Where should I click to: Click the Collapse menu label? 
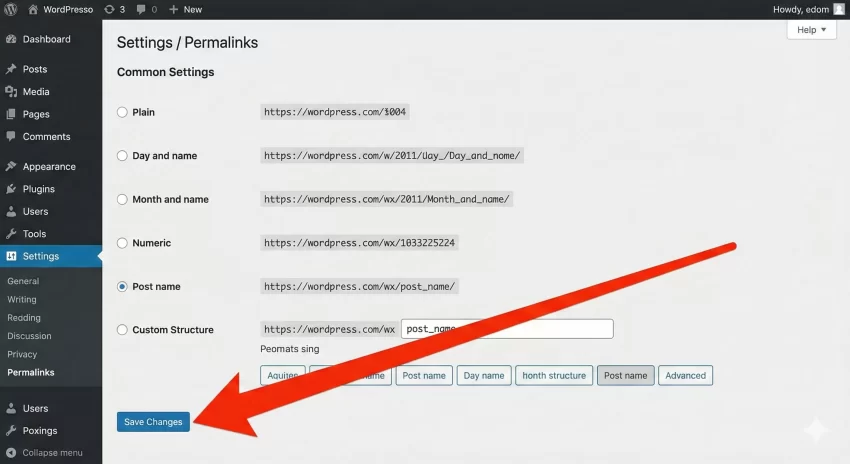pyautogui.click(x=53, y=453)
